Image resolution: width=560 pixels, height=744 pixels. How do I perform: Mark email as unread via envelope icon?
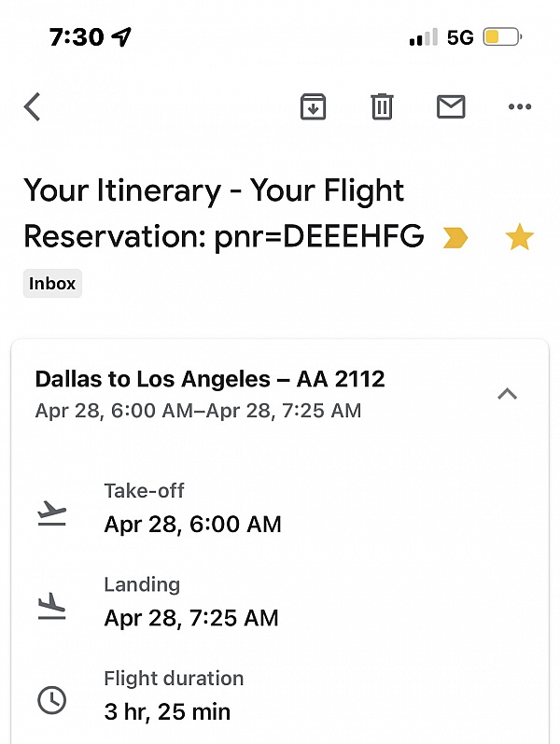451,106
